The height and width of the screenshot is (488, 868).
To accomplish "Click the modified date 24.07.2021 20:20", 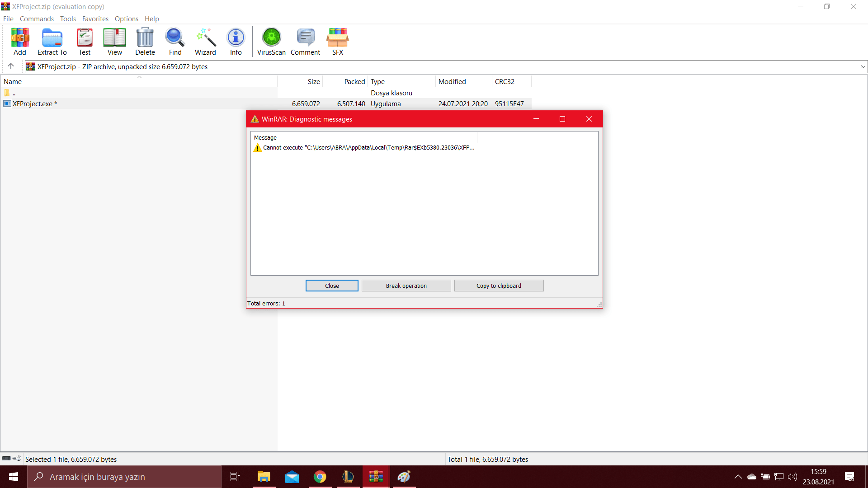I will click(x=463, y=104).
